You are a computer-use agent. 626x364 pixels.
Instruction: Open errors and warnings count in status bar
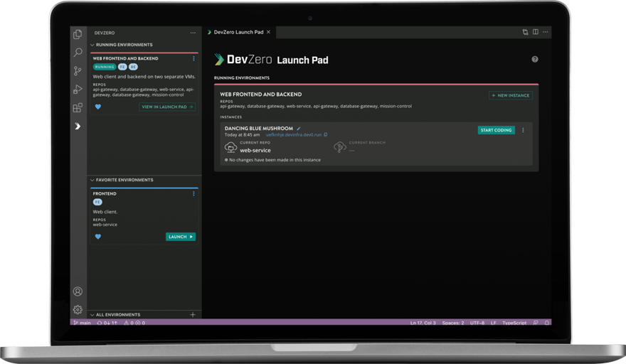[134, 323]
